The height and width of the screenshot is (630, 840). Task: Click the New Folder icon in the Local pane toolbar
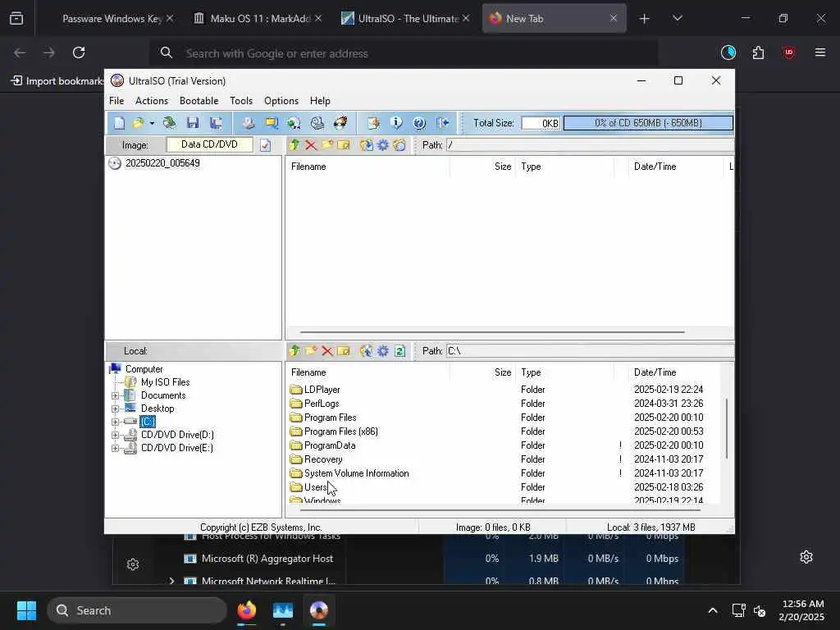[x=311, y=351]
